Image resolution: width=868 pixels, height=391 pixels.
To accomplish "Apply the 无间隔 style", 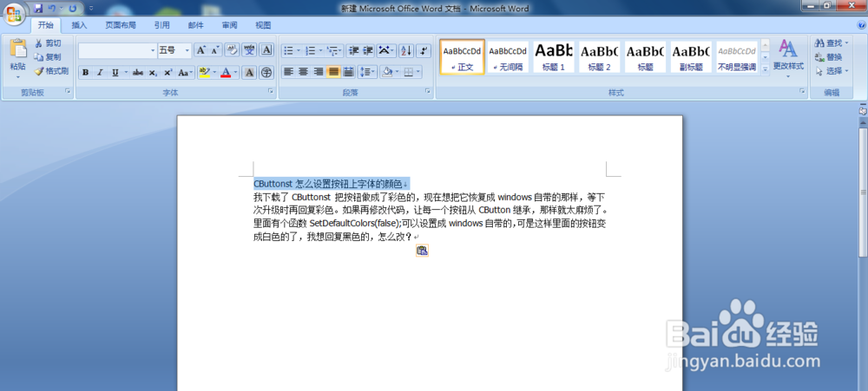I will coord(508,56).
